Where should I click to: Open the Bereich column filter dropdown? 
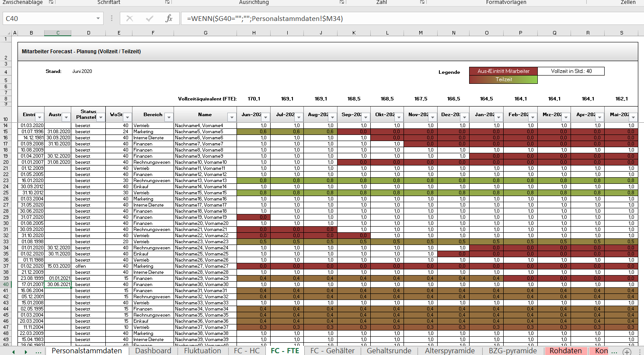click(x=169, y=117)
